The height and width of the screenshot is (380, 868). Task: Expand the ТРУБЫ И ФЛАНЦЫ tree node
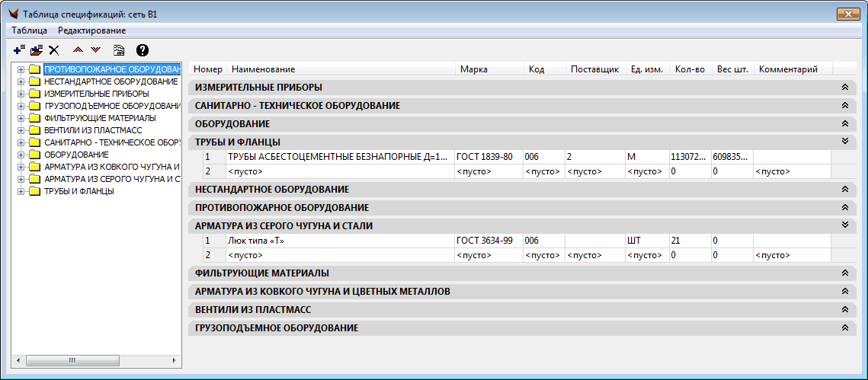pyautogui.click(x=21, y=191)
